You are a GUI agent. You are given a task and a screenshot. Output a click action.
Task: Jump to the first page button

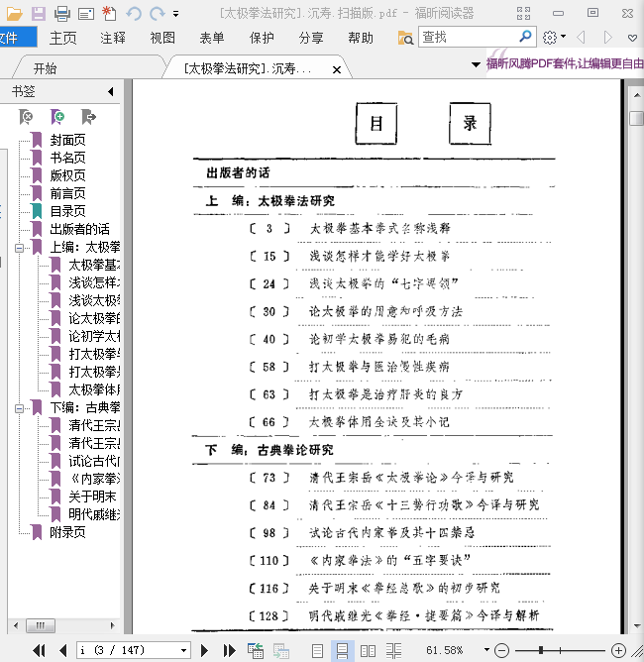(40, 650)
